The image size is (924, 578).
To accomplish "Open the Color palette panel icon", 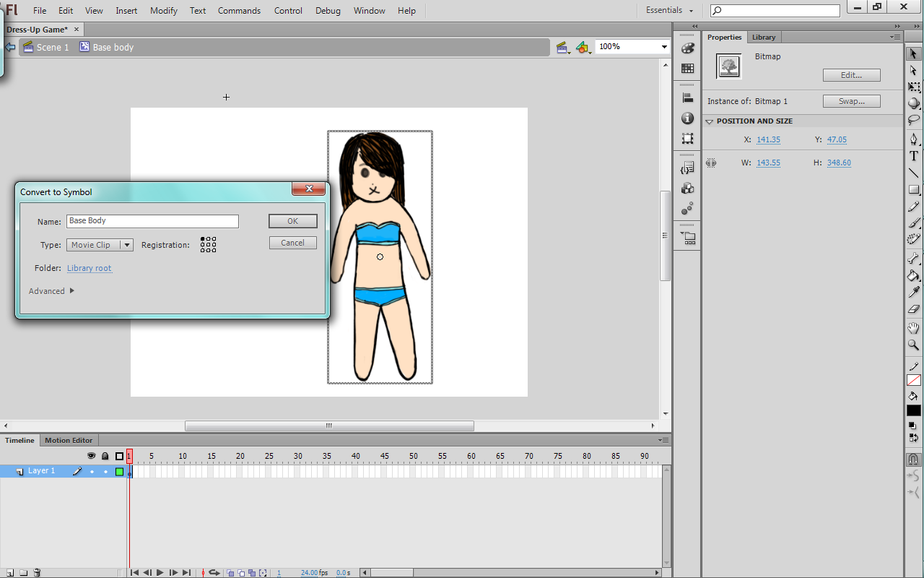I will click(x=687, y=48).
